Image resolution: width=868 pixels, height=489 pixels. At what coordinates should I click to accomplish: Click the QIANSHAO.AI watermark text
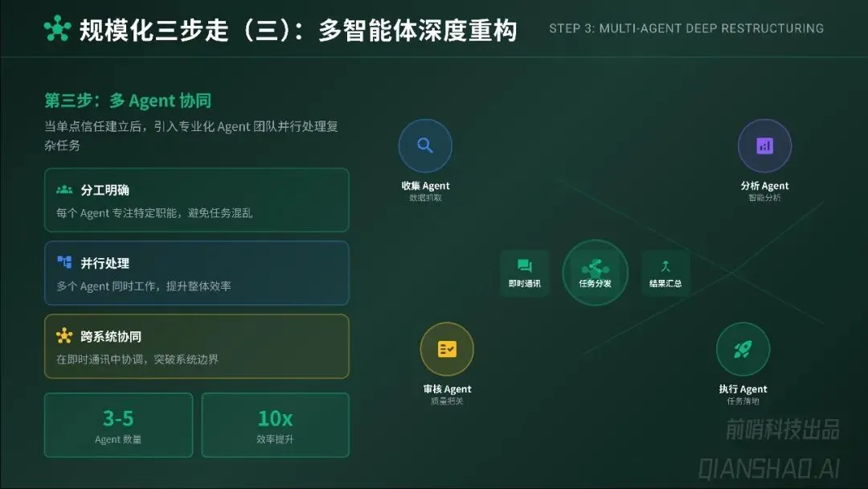769,469
